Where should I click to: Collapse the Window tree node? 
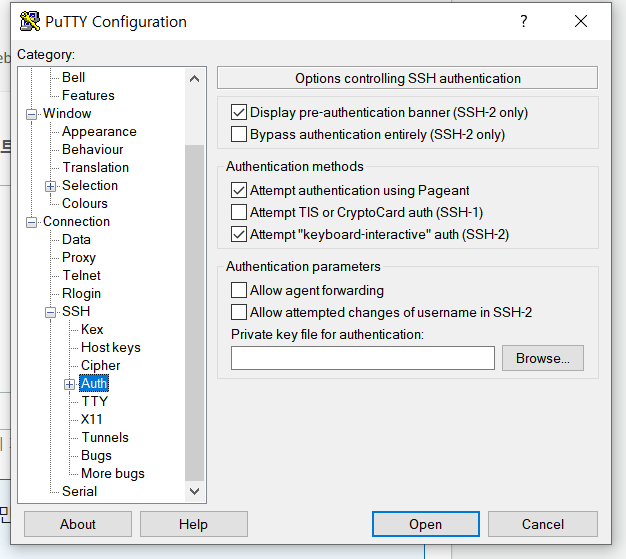31,114
